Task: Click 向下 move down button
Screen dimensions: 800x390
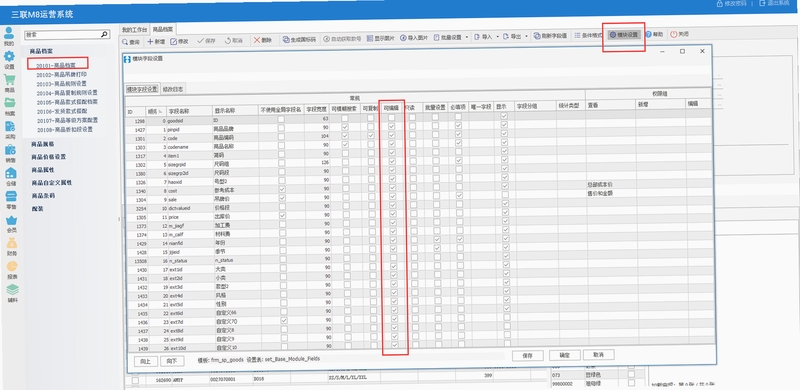Action: click(172, 361)
